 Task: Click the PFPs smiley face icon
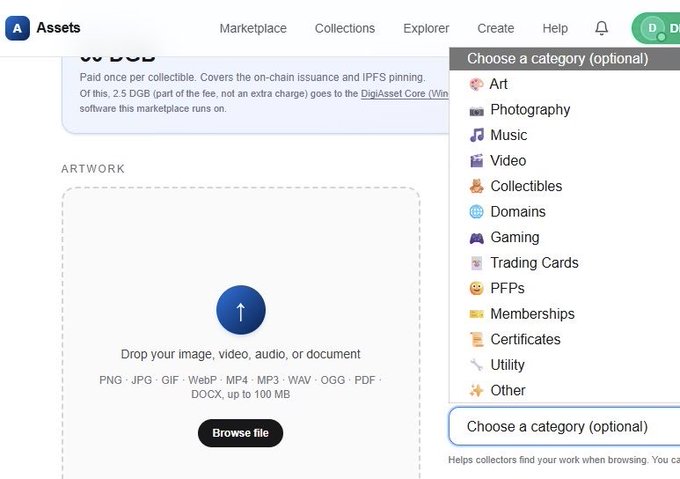click(476, 289)
